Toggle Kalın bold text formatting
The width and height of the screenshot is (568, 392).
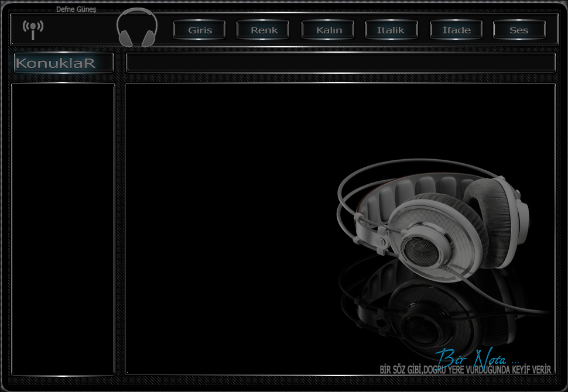329,30
